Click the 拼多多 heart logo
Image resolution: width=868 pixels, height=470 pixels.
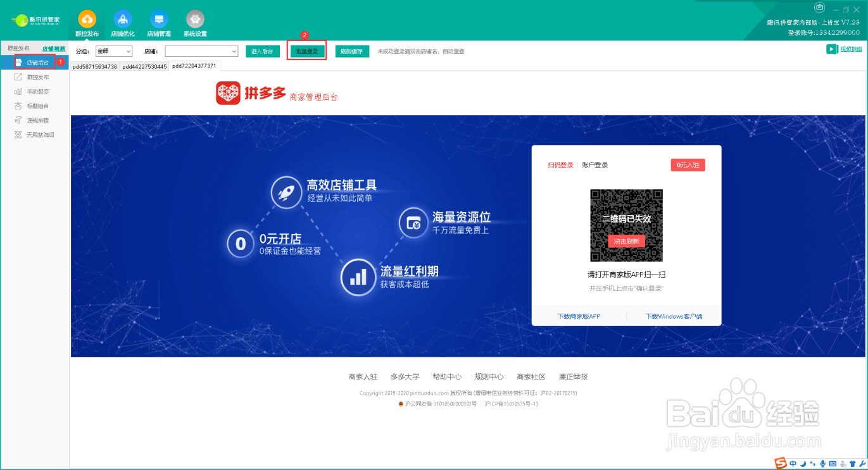229,93
